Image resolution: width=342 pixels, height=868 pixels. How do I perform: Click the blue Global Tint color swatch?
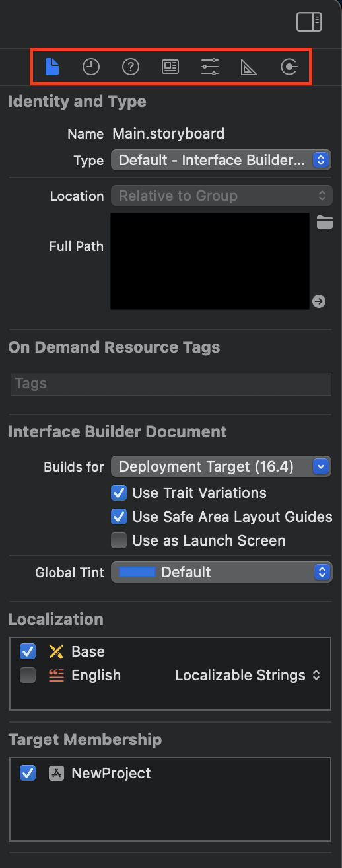(136, 572)
